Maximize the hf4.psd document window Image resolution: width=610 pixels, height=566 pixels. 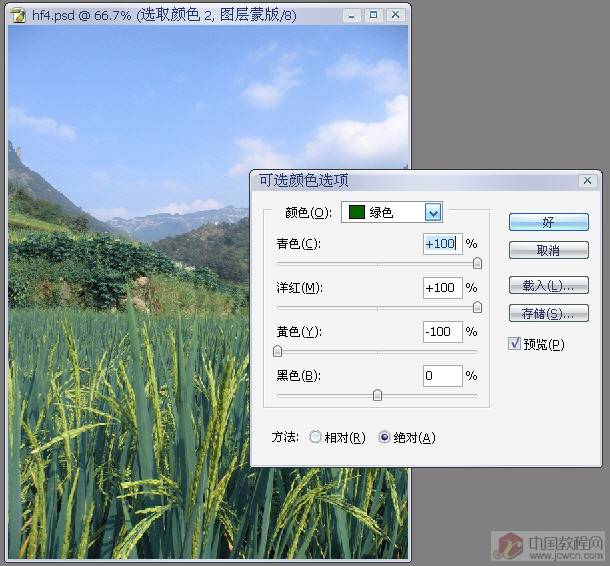(x=373, y=15)
